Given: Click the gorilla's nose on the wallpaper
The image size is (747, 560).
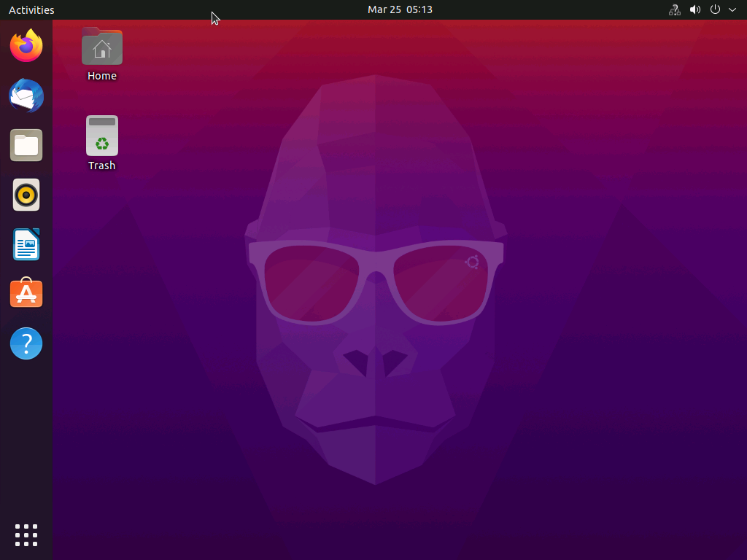Looking at the screenshot, I should [x=375, y=362].
